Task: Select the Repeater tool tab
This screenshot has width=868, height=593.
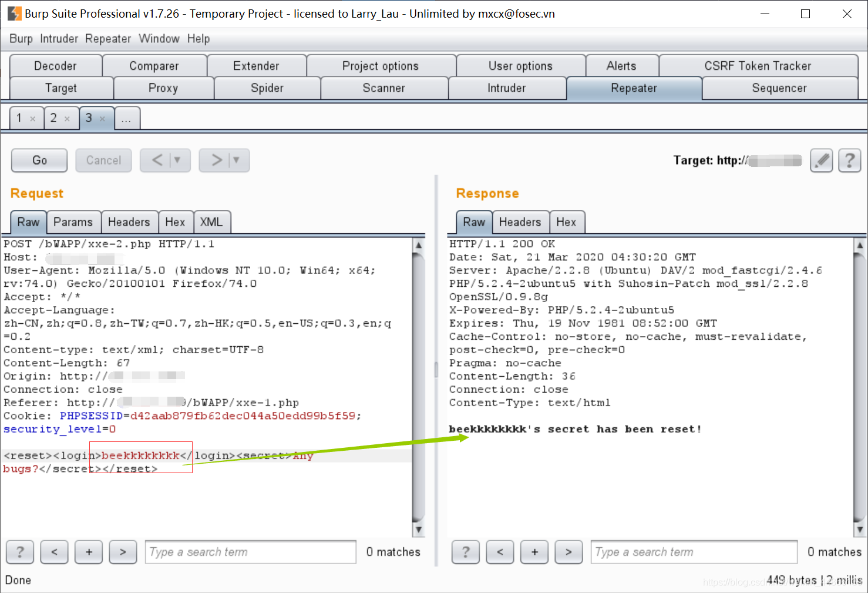Action: pos(634,88)
